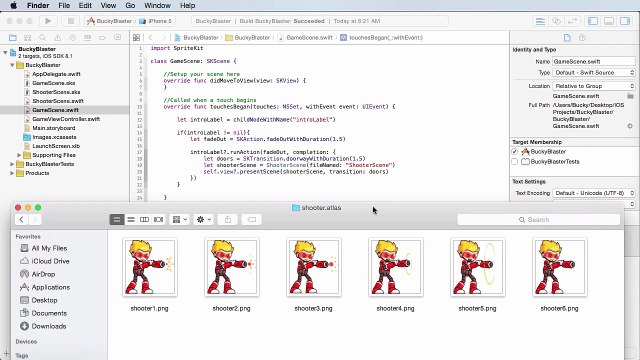The height and width of the screenshot is (360, 640).
Task: Toggle the utilities pane visibility
Action: [625, 21]
